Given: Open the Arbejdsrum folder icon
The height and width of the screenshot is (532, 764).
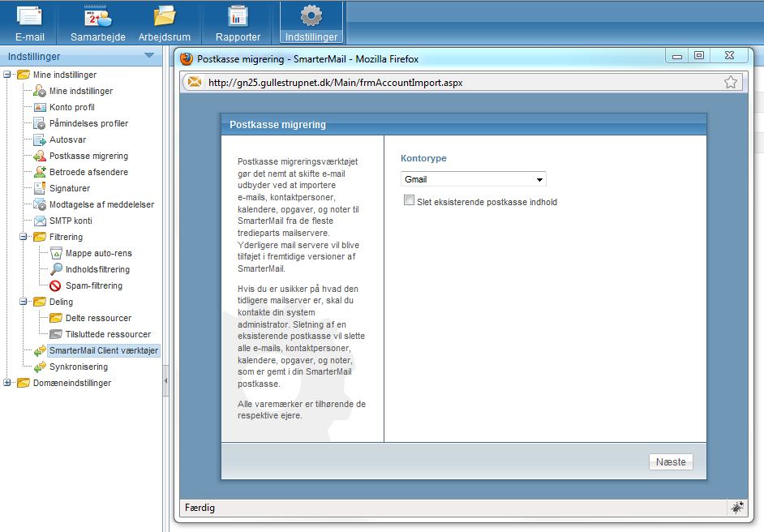Looking at the screenshot, I should pos(165,16).
